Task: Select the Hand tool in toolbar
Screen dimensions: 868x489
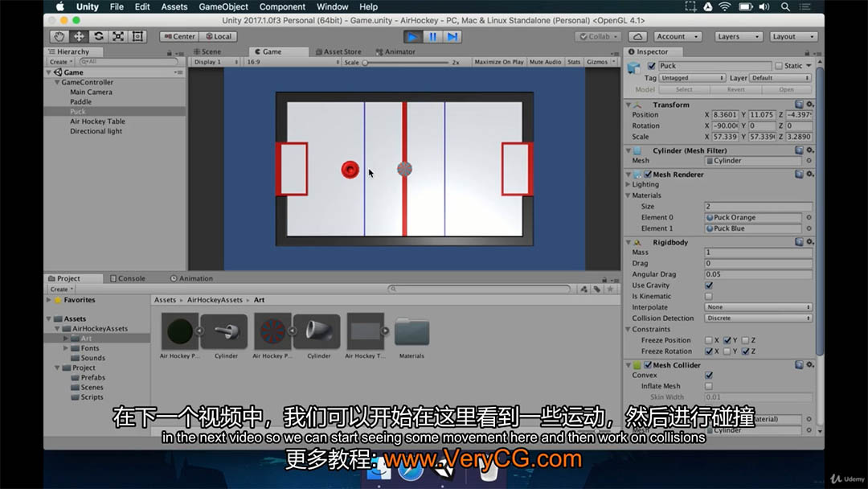Action: click(59, 36)
